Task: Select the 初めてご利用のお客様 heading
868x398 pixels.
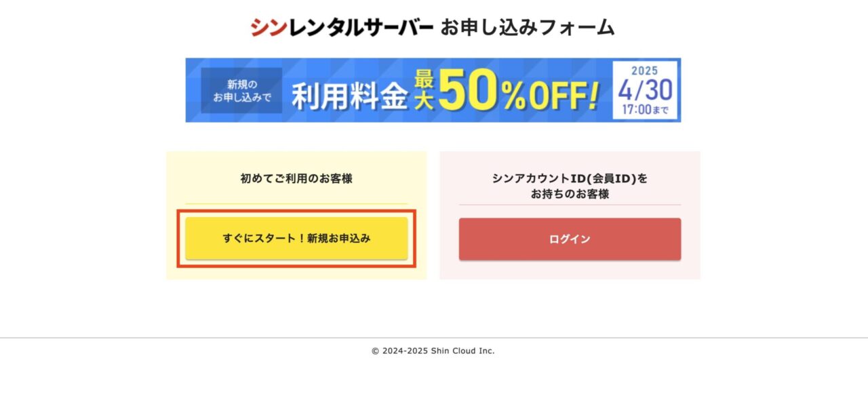Action: click(296, 179)
